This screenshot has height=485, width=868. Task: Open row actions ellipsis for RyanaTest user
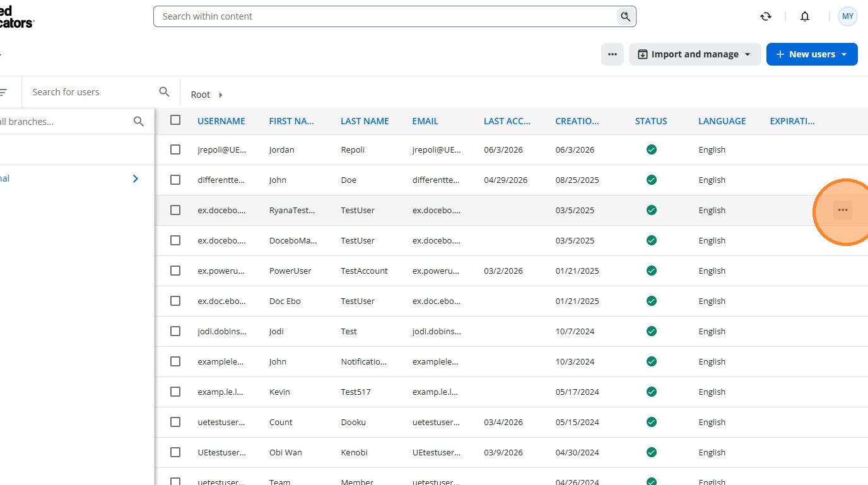point(843,210)
